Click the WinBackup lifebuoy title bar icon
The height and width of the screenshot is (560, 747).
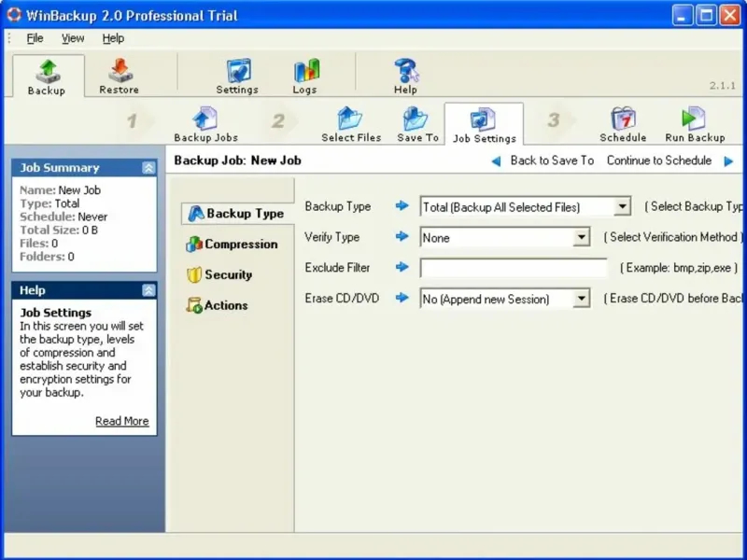click(14, 14)
